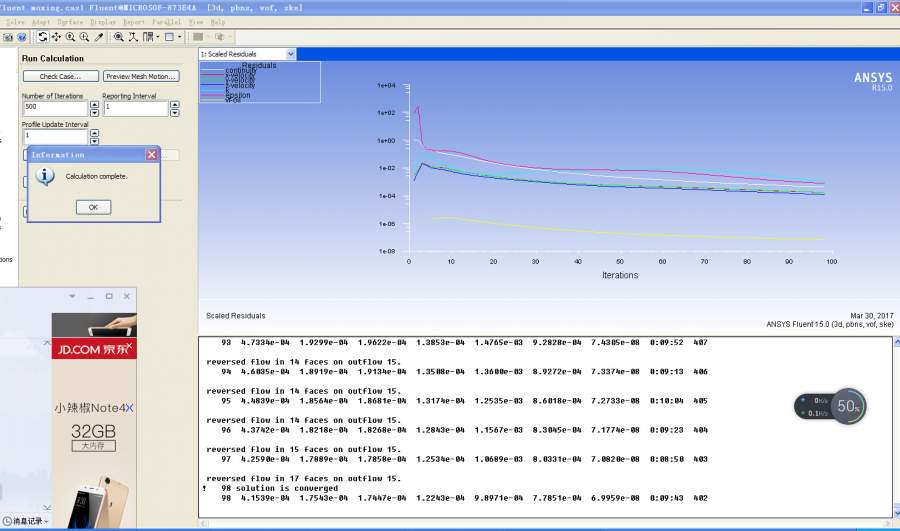Image resolution: width=900 pixels, height=531 pixels.
Task: Click the blue help icon in toolbar
Action: (21, 37)
